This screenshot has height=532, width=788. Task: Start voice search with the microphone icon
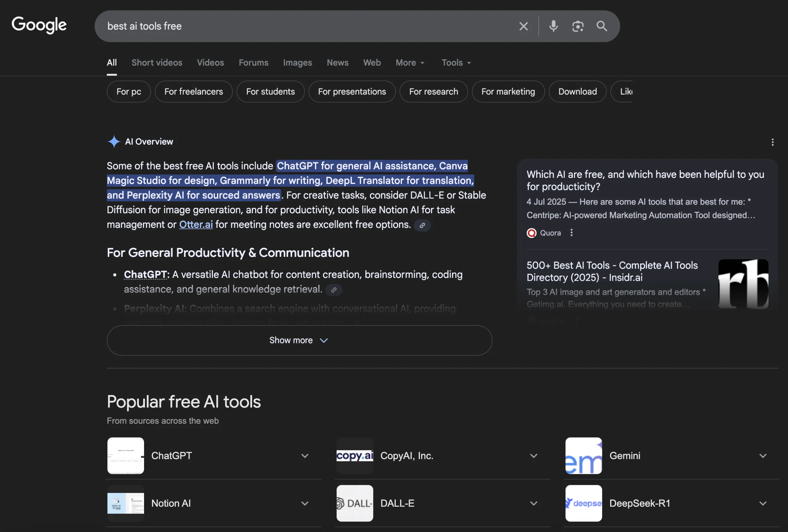tap(553, 26)
